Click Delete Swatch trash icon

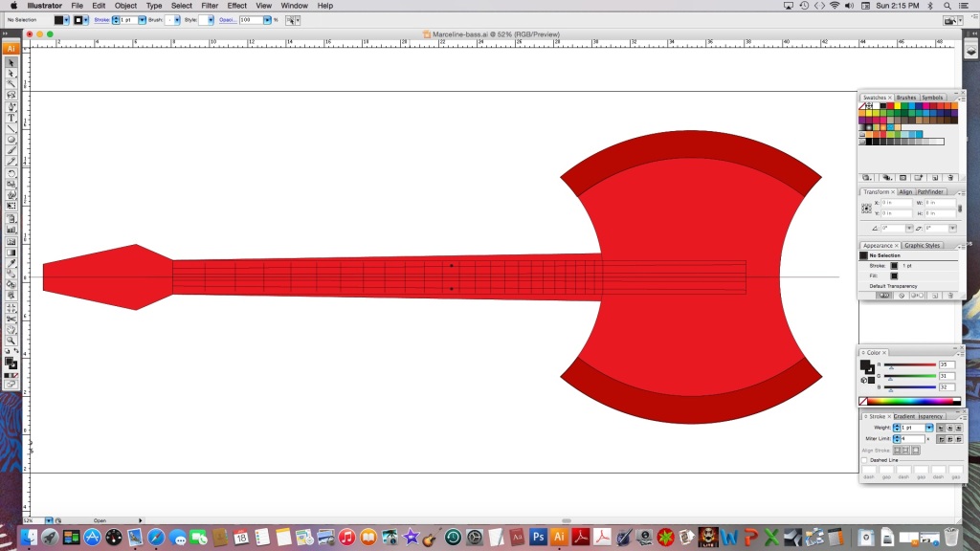coord(950,178)
